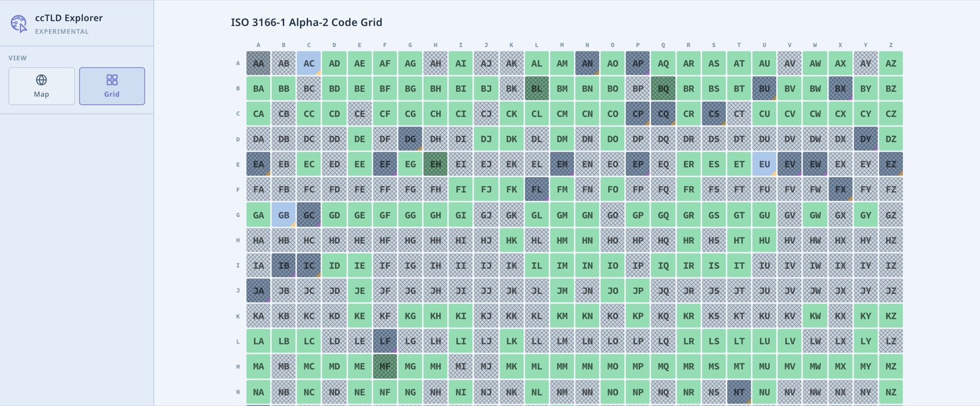Screen dimensions: 980x406
Task: Select the NL code cell
Action: [537, 392]
